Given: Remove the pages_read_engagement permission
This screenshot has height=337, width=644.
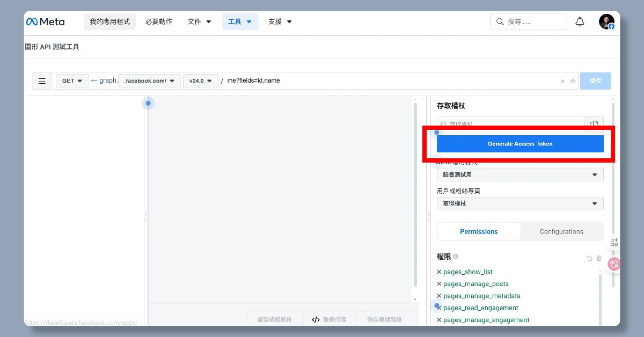Looking at the screenshot, I should [x=439, y=308].
